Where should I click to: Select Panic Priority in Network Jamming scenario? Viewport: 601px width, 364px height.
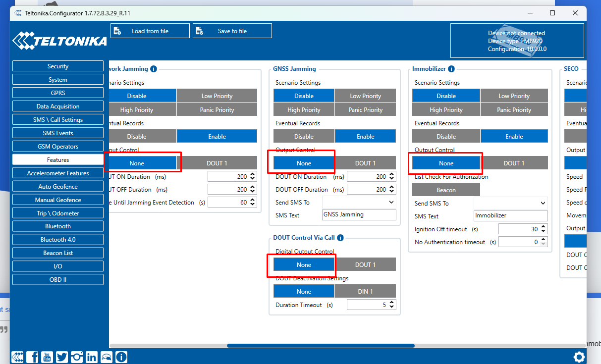point(217,110)
